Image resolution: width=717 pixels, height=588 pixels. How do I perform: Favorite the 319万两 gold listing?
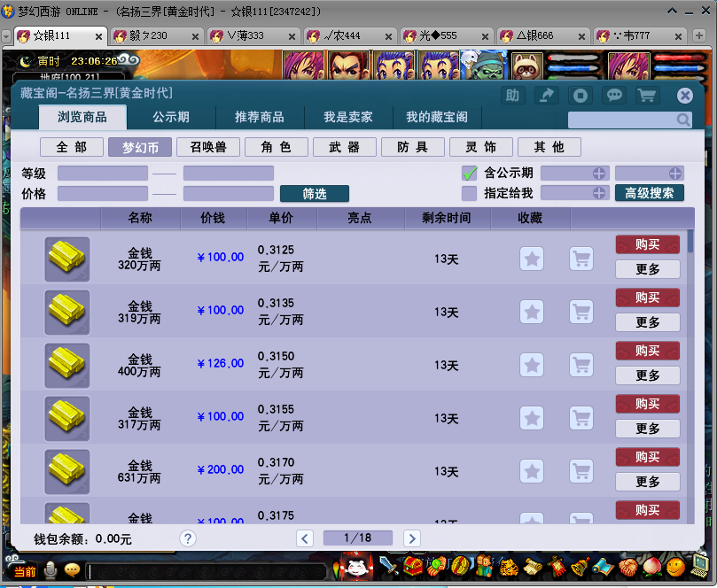[x=532, y=312]
